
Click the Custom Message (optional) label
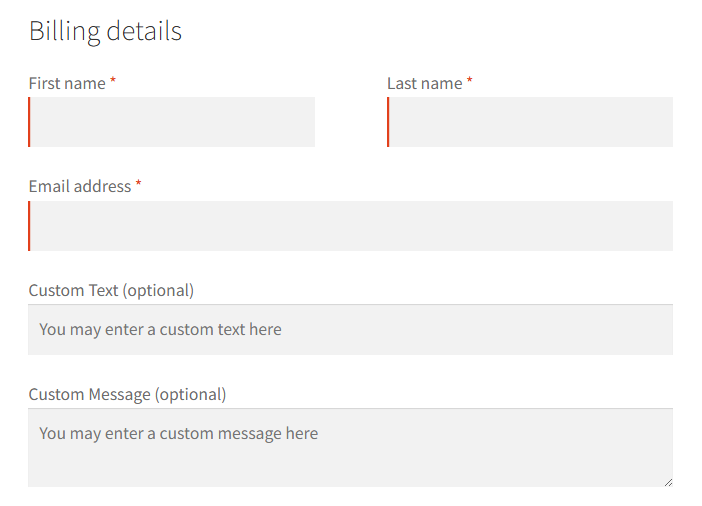click(128, 395)
